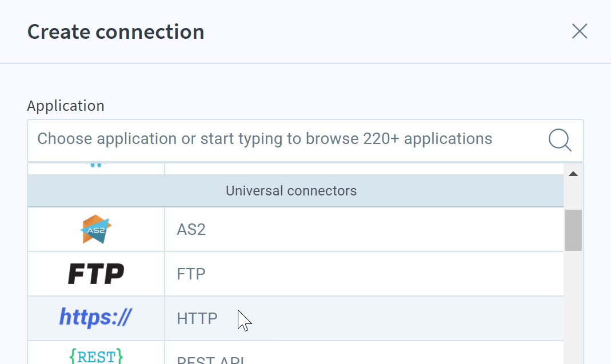The width and height of the screenshot is (611, 364).
Task: Click the scrollbar track below the thumb
Action: [x=573, y=307]
